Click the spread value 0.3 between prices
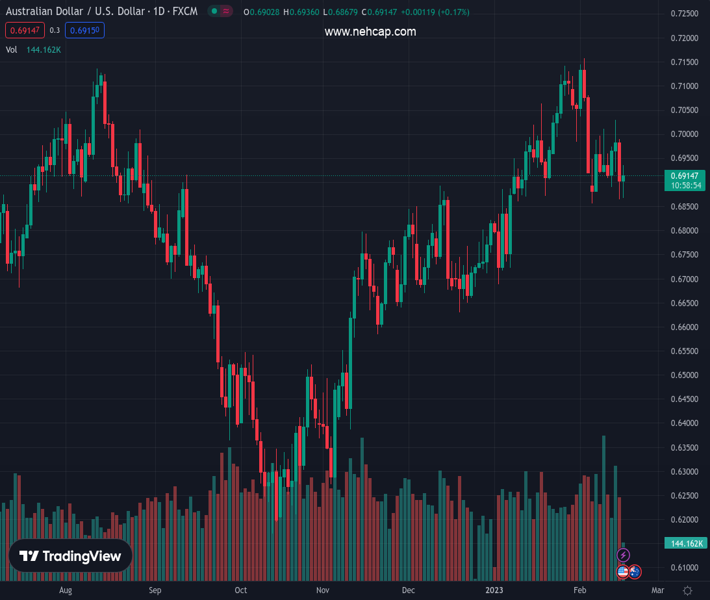Viewport: 710px width, 600px height. [x=55, y=30]
